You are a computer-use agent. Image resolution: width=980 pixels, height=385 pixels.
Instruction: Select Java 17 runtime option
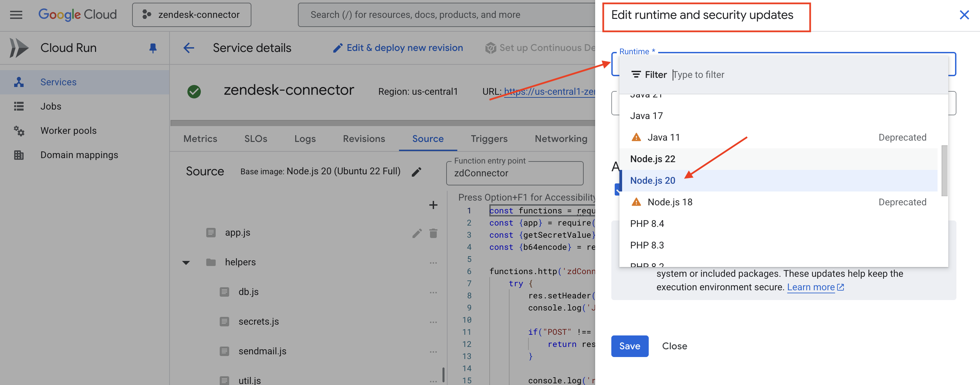646,116
